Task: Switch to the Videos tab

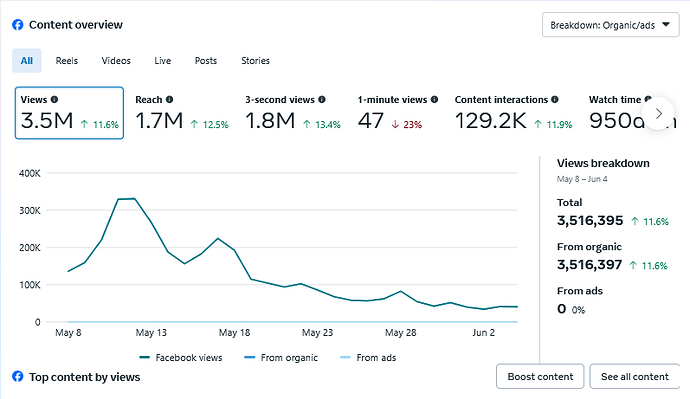Action: coord(116,61)
